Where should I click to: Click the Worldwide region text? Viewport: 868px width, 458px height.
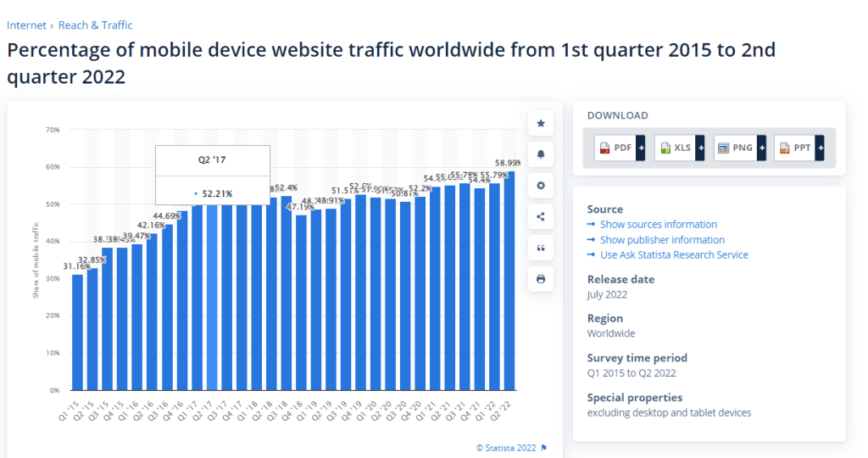611,333
